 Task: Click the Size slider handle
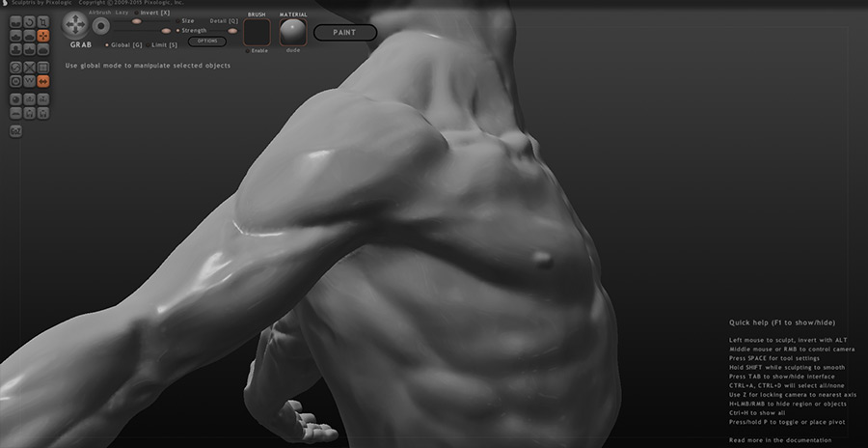click(x=136, y=21)
